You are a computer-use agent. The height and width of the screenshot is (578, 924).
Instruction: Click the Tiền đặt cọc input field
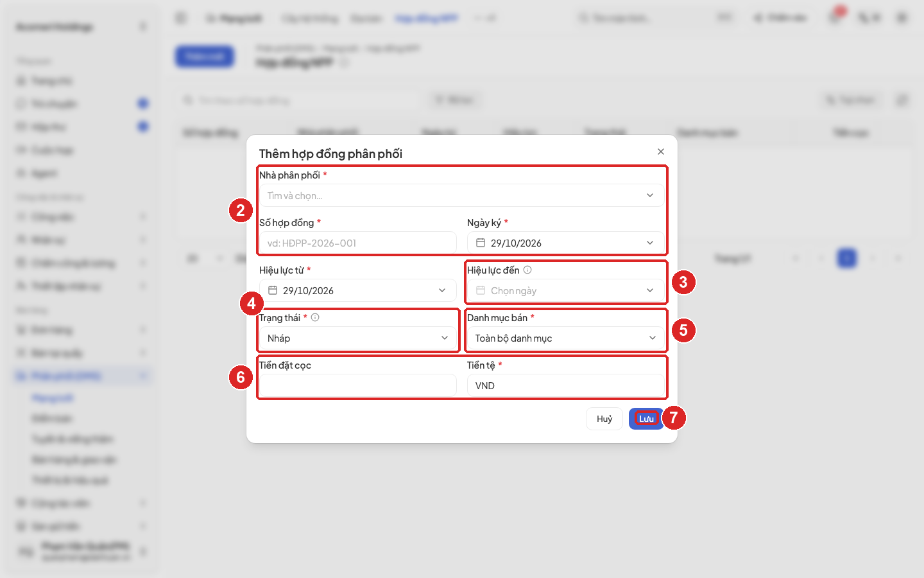click(358, 385)
